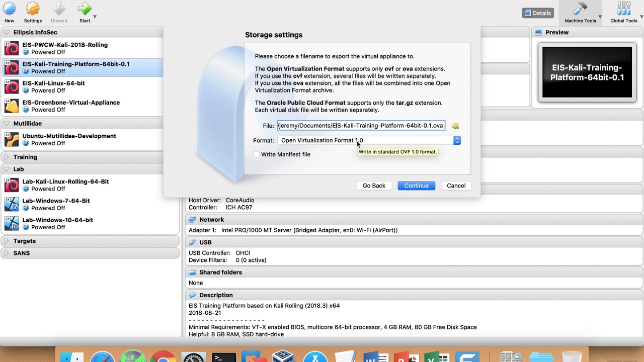Open Terminal from the Dock
644x362 pixels.
(x=224, y=356)
